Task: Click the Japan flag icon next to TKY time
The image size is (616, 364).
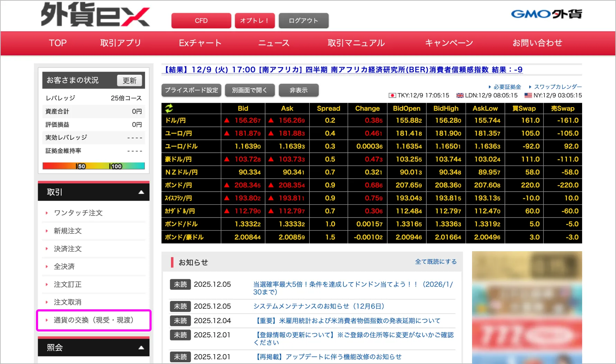Action: tap(392, 95)
